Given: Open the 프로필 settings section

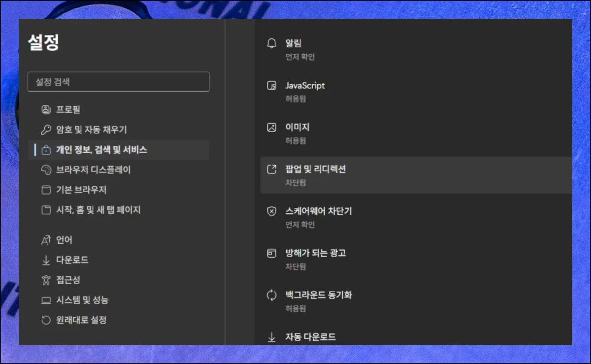Looking at the screenshot, I should 68,109.
